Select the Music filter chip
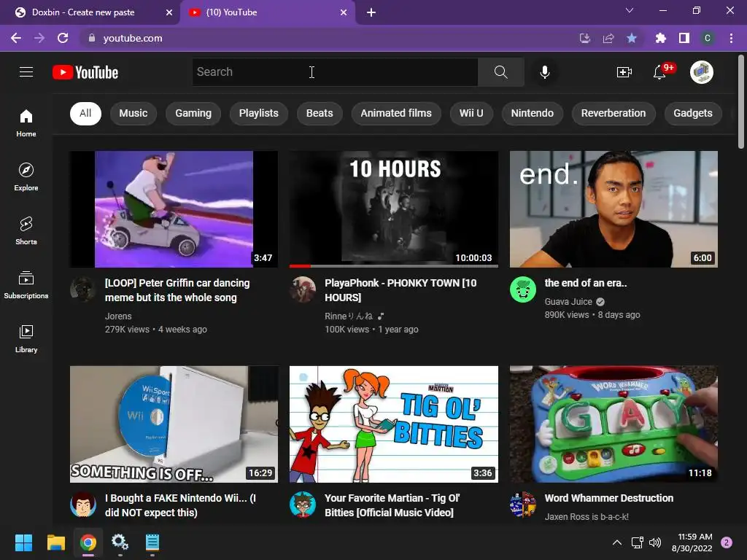Screen dimensions: 747x560 [133, 113]
